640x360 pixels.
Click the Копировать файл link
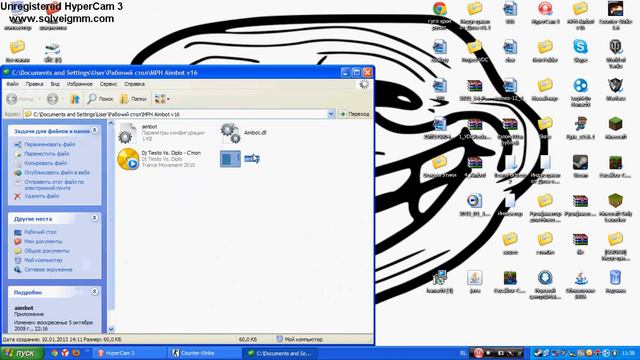(45, 163)
